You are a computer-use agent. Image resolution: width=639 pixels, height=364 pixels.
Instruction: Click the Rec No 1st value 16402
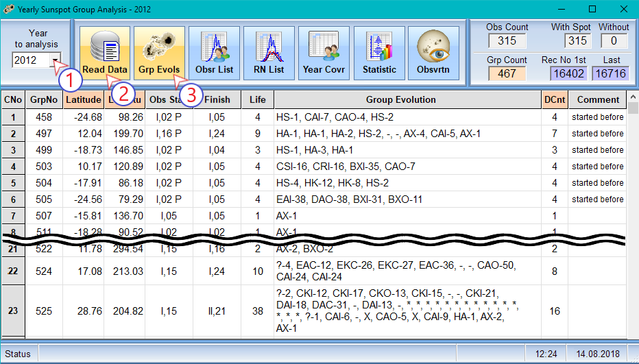tap(568, 74)
